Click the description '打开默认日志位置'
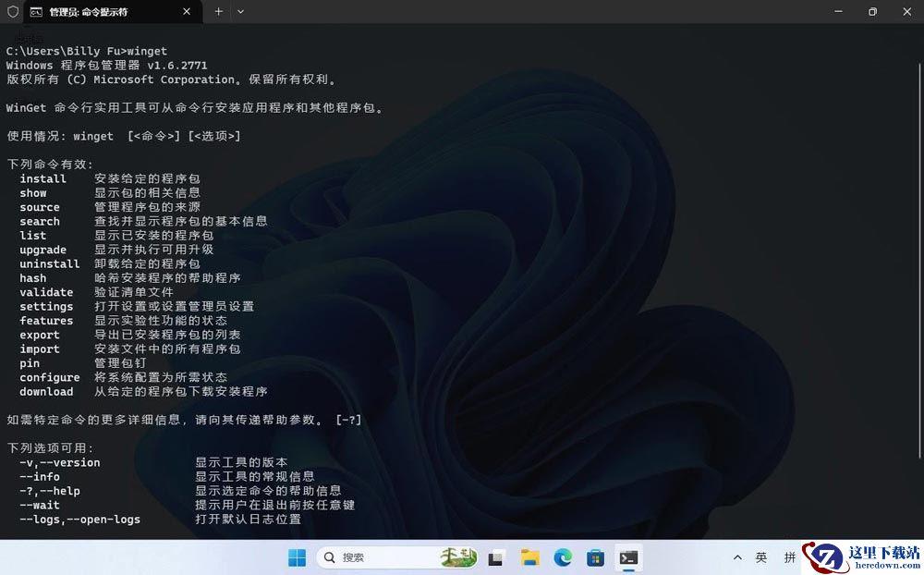 (x=248, y=519)
